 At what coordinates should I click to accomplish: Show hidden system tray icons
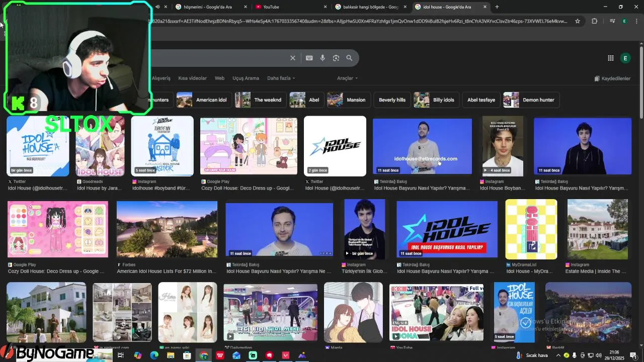point(558,355)
